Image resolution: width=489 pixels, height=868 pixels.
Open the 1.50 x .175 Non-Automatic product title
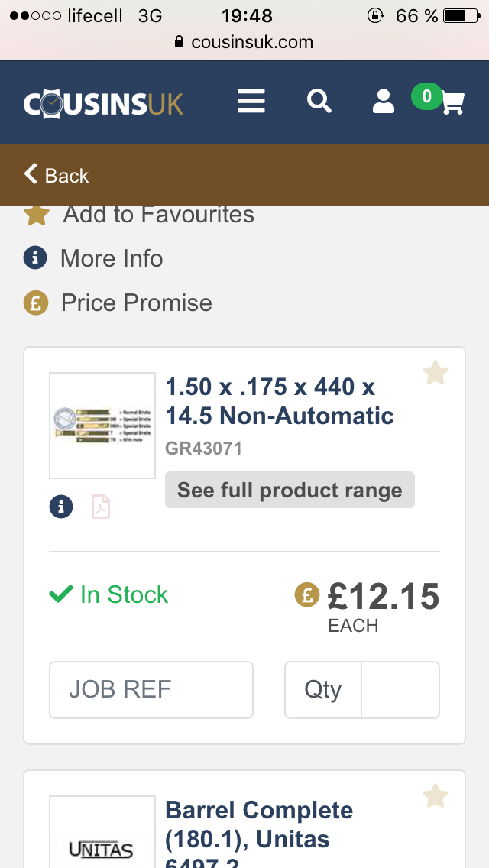click(279, 401)
